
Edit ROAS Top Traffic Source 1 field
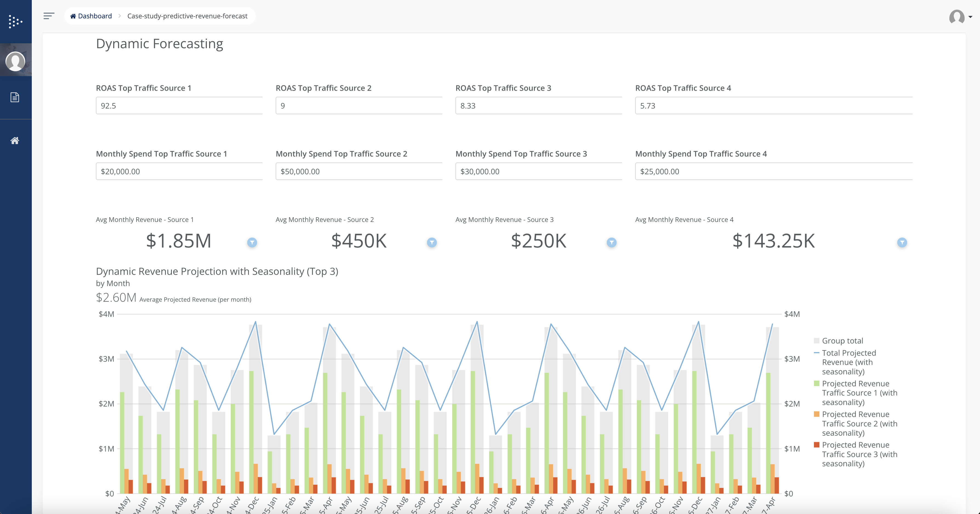click(179, 105)
